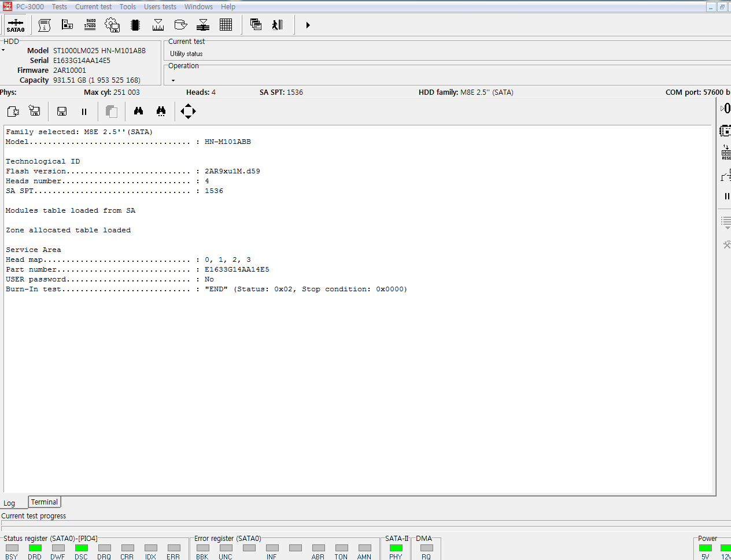Click the head-over-platters icon in toolbar
This screenshot has height=560, width=731.
pos(203,25)
